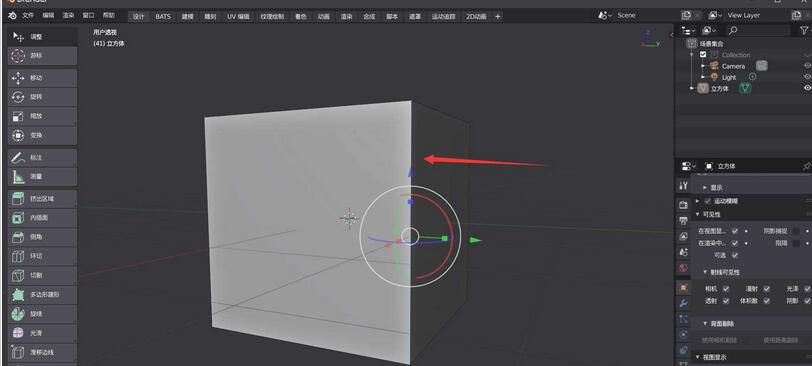The image size is (812, 366).
Task: Select the 多边形建形 (Poly Build) tool
Action: [x=42, y=295]
